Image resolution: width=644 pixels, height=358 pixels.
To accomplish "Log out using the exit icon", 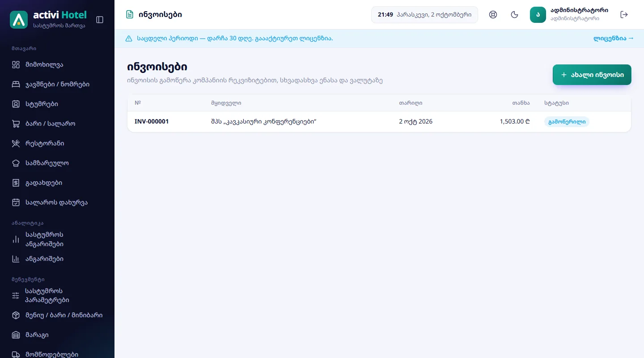I will pyautogui.click(x=624, y=14).
